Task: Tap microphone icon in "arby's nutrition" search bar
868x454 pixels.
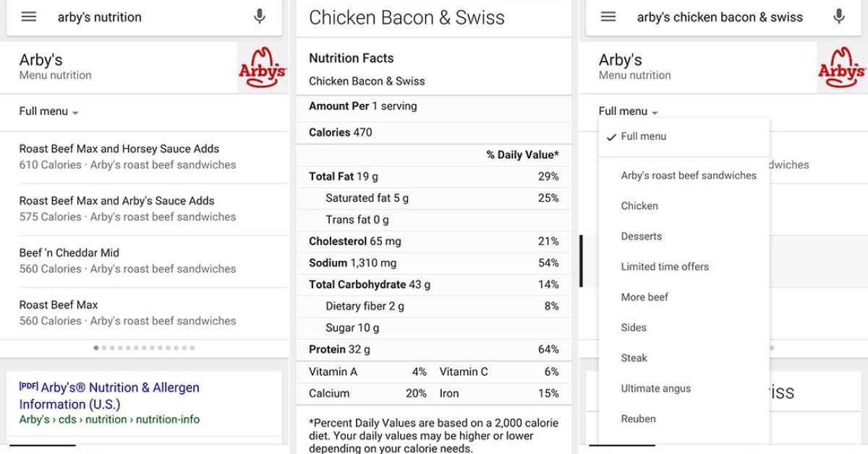Action: [x=260, y=17]
